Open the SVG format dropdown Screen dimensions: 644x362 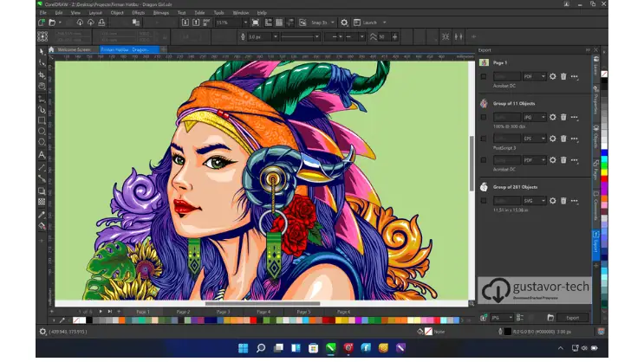(x=534, y=201)
